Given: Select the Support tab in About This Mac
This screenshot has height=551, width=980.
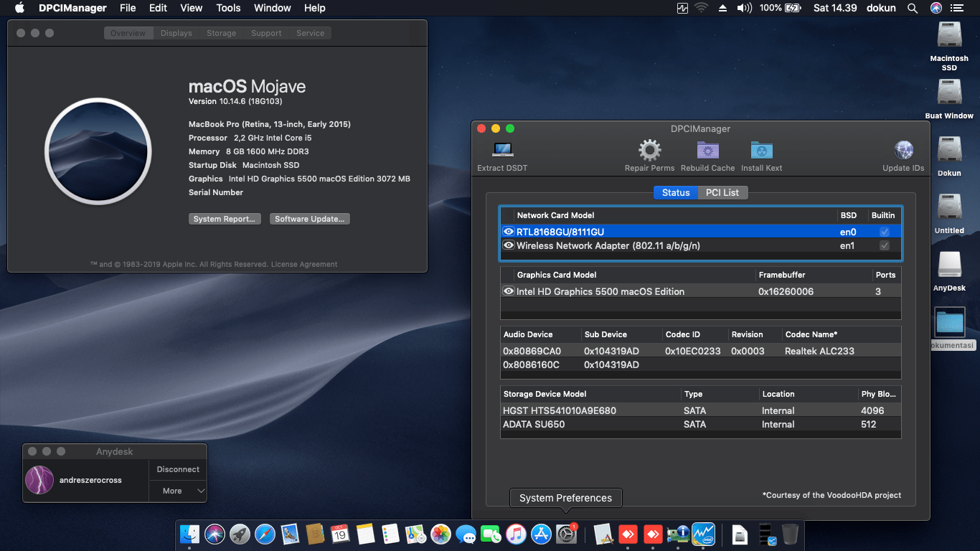Looking at the screenshot, I should click(266, 33).
